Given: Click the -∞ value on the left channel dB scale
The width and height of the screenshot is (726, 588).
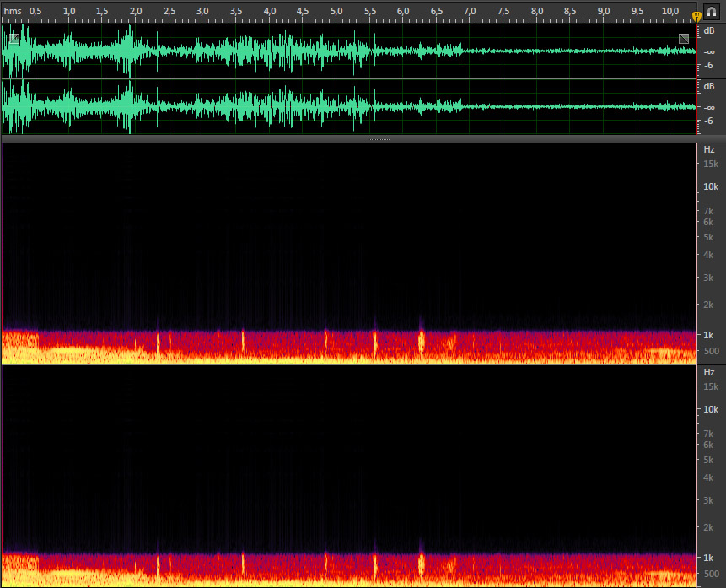Looking at the screenshot, I should 709,52.
